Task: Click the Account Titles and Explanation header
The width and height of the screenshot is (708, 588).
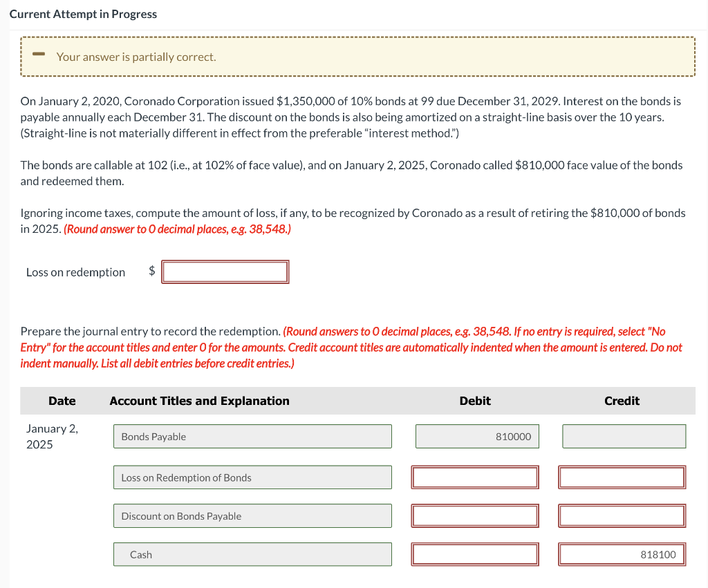Action: [x=199, y=401]
